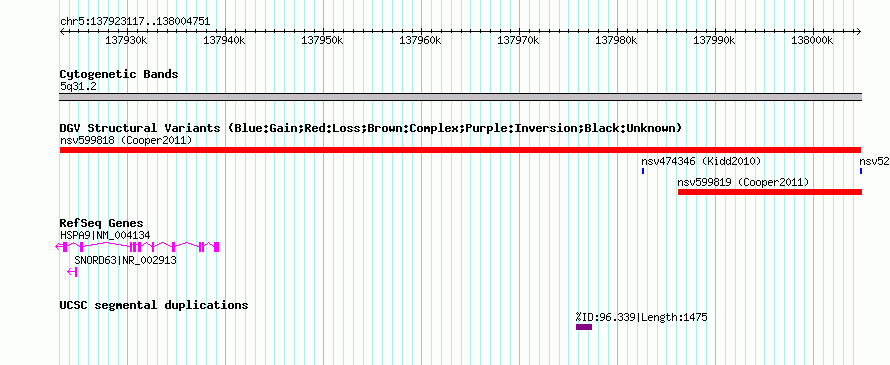Click the long red nsv599818 loss bar
Viewport: 890px width, 365px height.
click(x=460, y=150)
